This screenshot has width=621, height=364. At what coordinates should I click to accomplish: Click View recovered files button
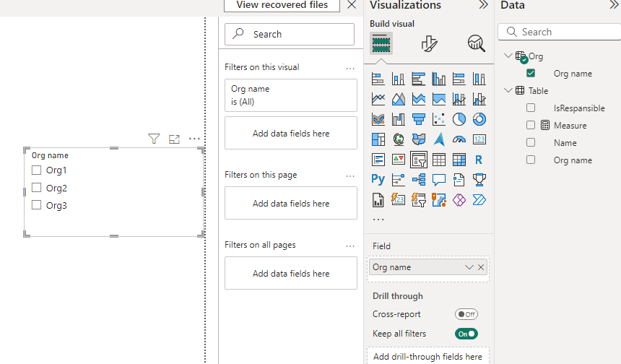(282, 5)
